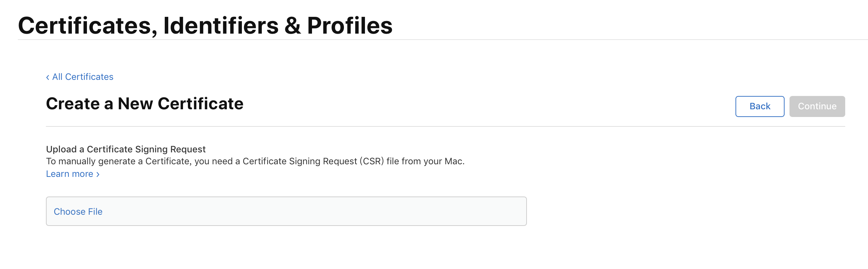The height and width of the screenshot is (269, 868).
Task: Click the Create a New Certificate heading
Action: point(144,104)
